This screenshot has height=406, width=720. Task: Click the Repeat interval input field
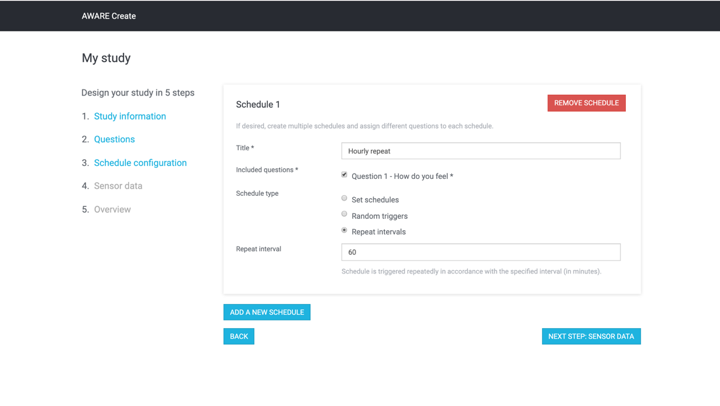pos(481,252)
